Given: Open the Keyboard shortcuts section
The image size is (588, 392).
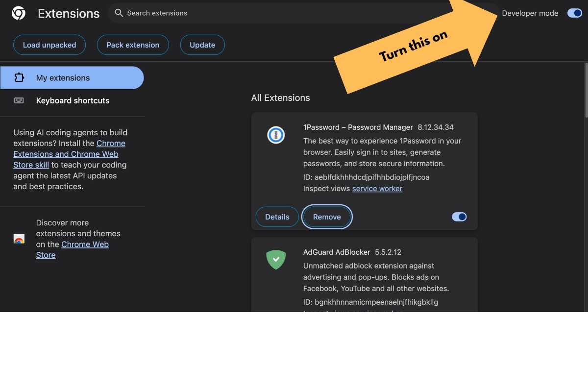Looking at the screenshot, I should click(72, 100).
